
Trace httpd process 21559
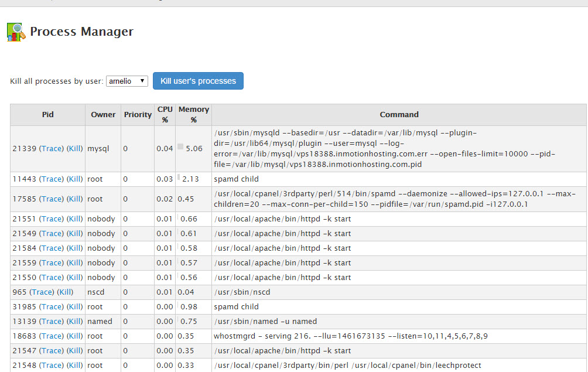[52, 263]
